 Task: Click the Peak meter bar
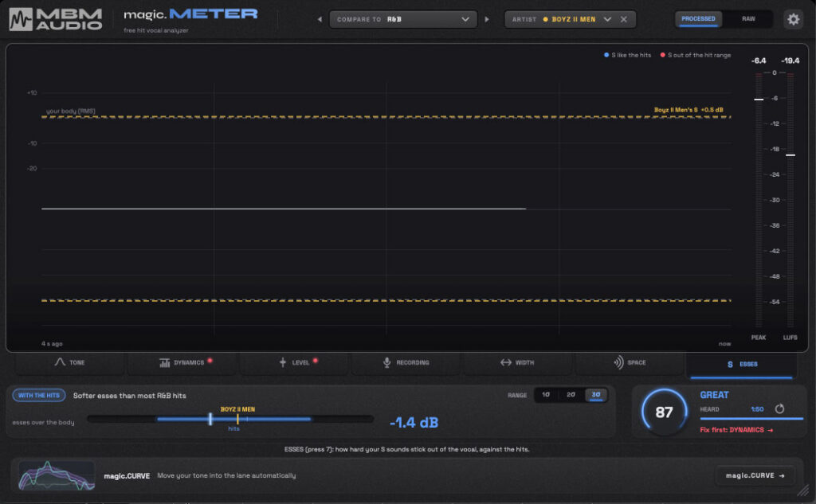pyautogui.click(x=759, y=201)
